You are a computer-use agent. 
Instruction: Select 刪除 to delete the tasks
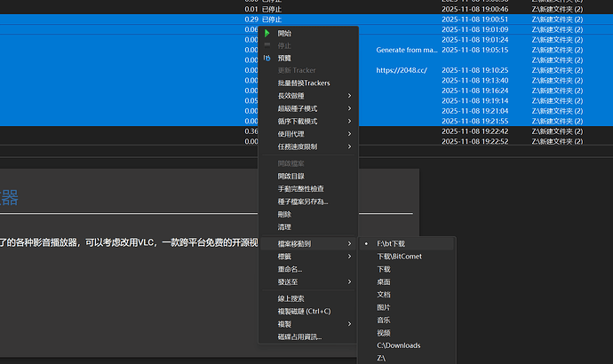point(284,214)
